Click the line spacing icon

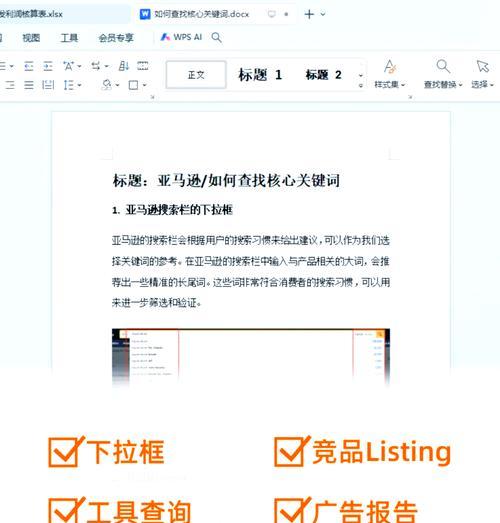click(x=68, y=85)
